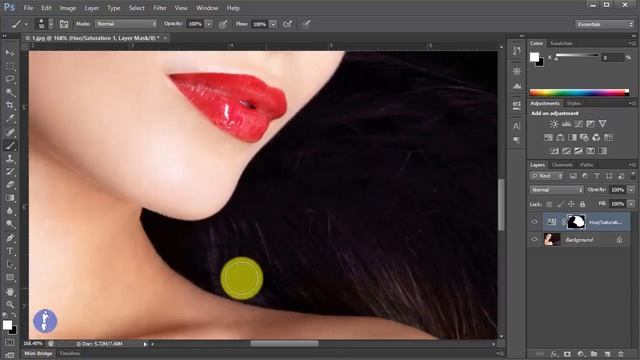Toggle the Brush panel button
Screen dimensions: 640x360
click(64, 24)
